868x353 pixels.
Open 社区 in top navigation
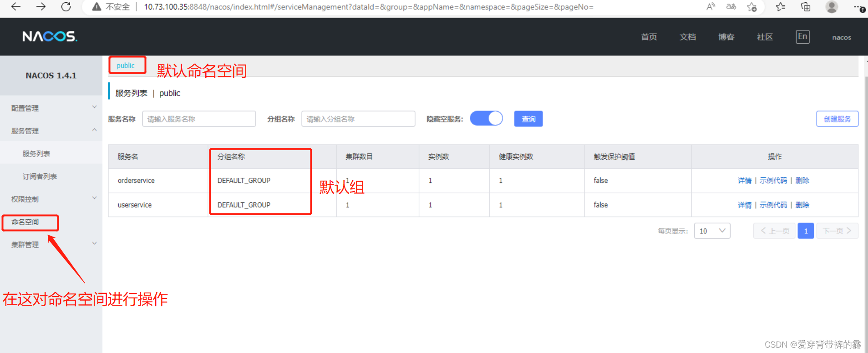click(x=765, y=37)
